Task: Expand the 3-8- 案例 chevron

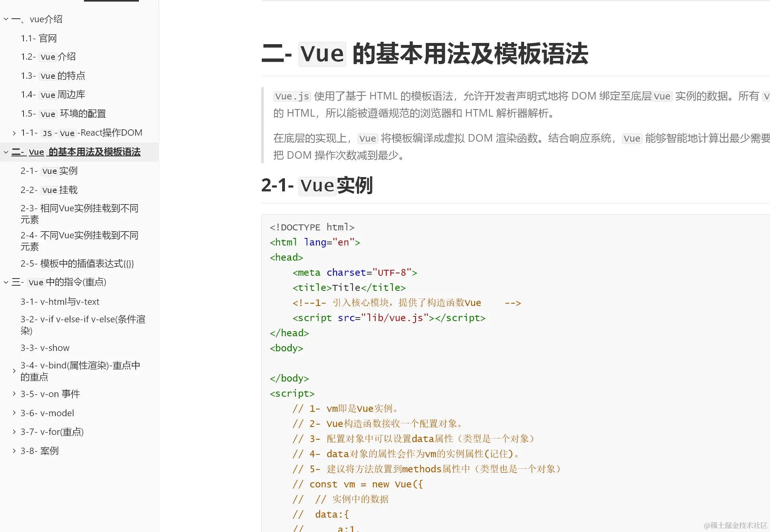Action: pos(14,451)
